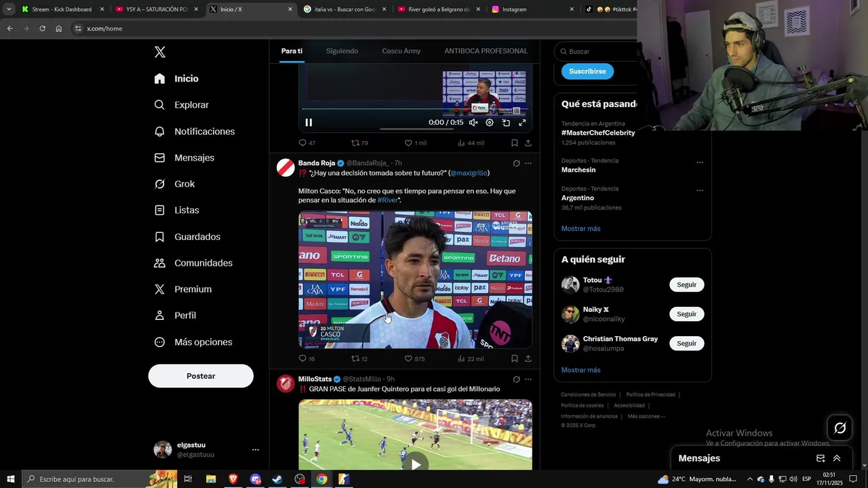Like Banda Roja post with 875 likes
The width and height of the screenshot is (868, 488).
pos(415,359)
